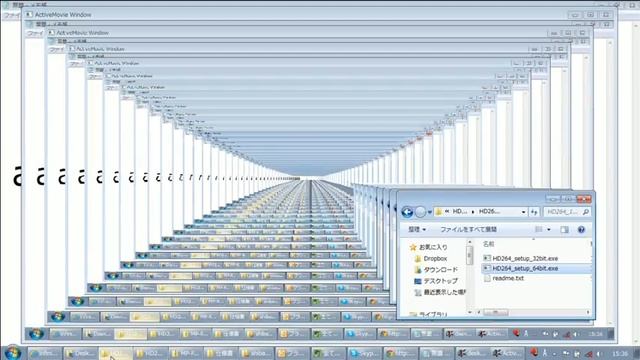640x360 pixels.
Task: Select readme.txt
Action: (x=504, y=278)
